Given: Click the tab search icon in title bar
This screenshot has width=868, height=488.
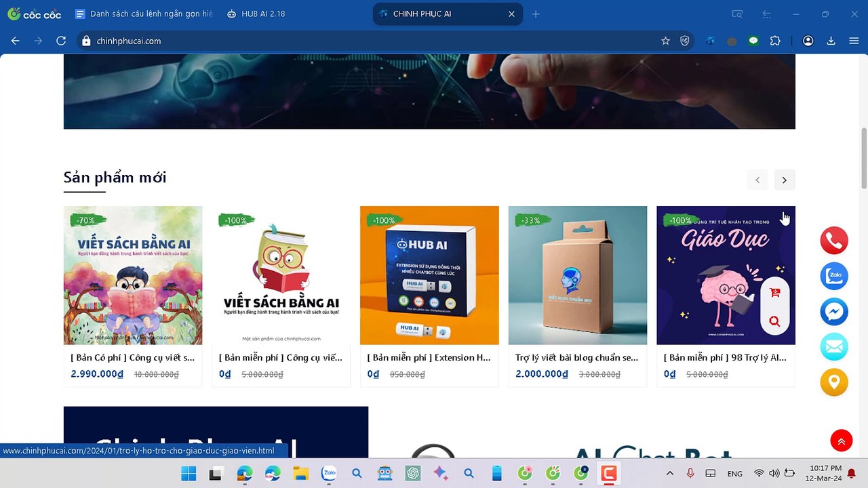Looking at the screenshot, I should [737, 14].
